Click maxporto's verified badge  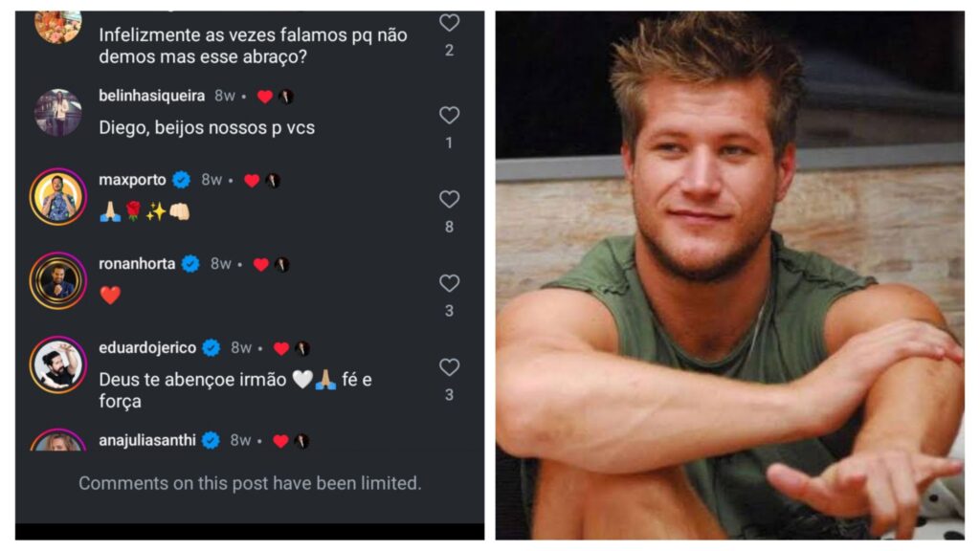coord(181,180)
